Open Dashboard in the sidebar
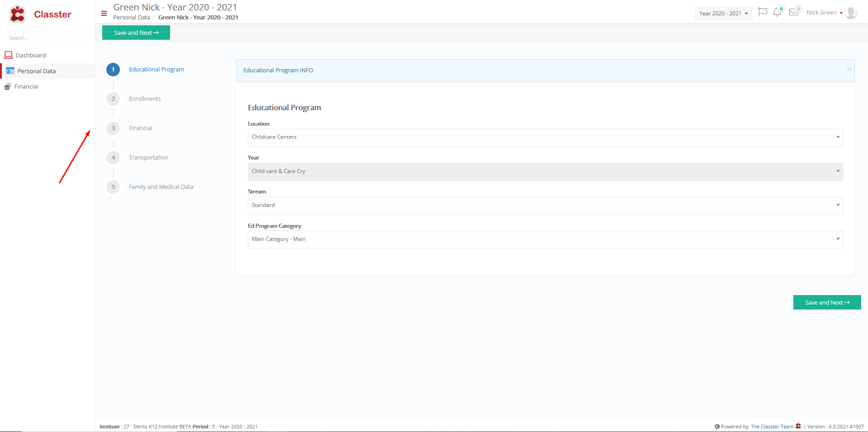The image size is (868, 432). 31,55
